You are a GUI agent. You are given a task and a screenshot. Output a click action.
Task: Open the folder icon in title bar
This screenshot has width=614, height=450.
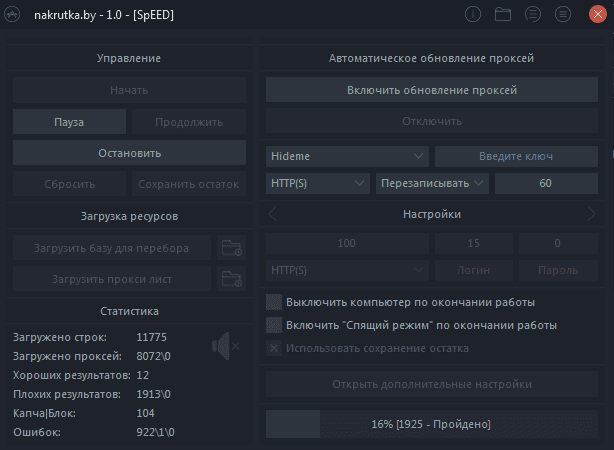pos(503,14)
